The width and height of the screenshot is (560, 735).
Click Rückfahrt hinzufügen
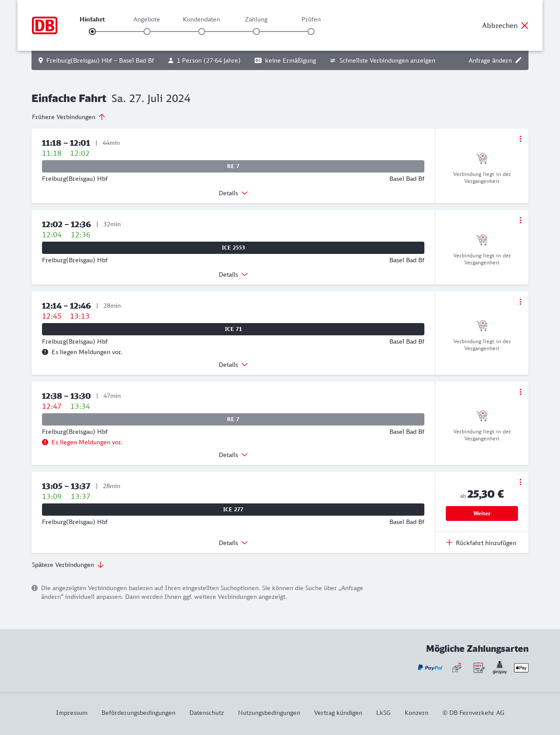click(x=481, y=543)
